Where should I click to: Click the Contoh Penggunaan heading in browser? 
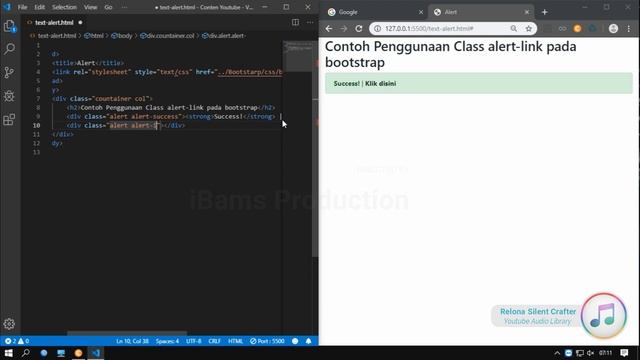(x=451, y=54)
